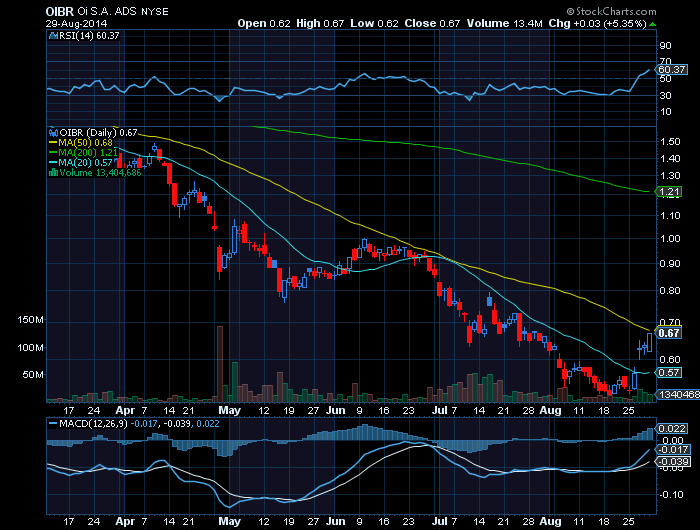Click the Aug label on MACD axis
The height and width of the screenshot is (530, 700).
click(x=550, y=521)
